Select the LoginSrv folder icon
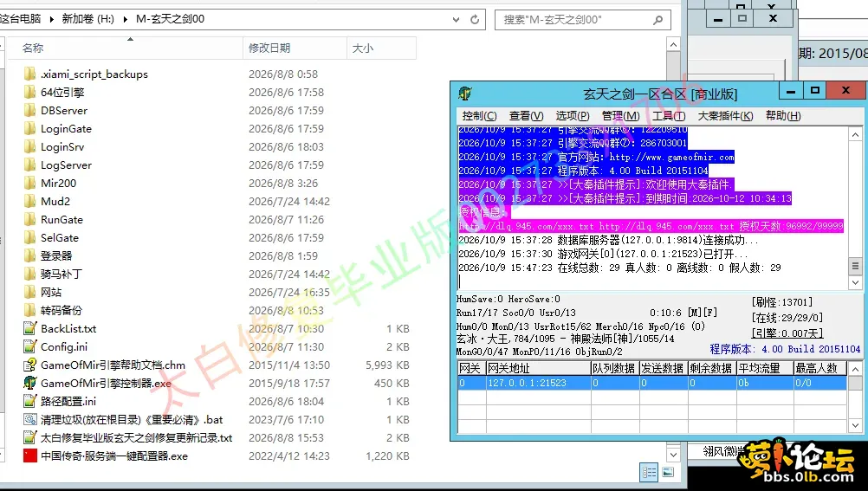 tap(30, 147)
